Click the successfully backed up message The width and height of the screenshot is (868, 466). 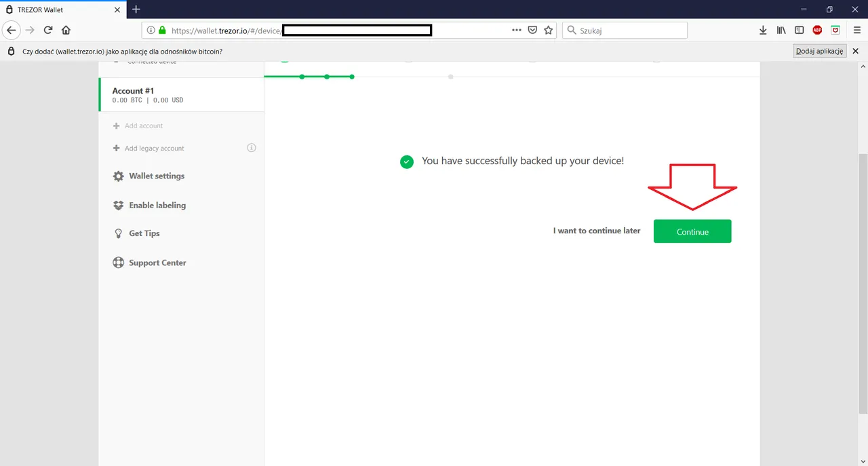[523, 161]
